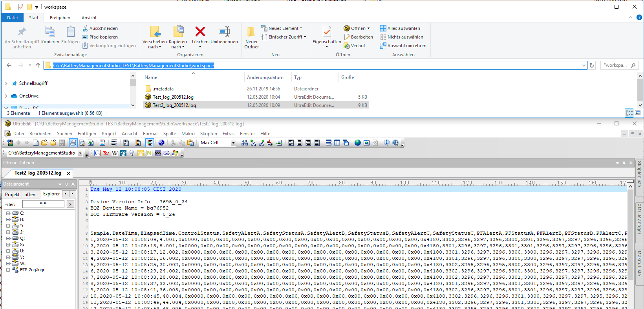Click Alles auswählen in Explorer ribbon
This screenshot has height=309, width=644.
coord(400,28)
